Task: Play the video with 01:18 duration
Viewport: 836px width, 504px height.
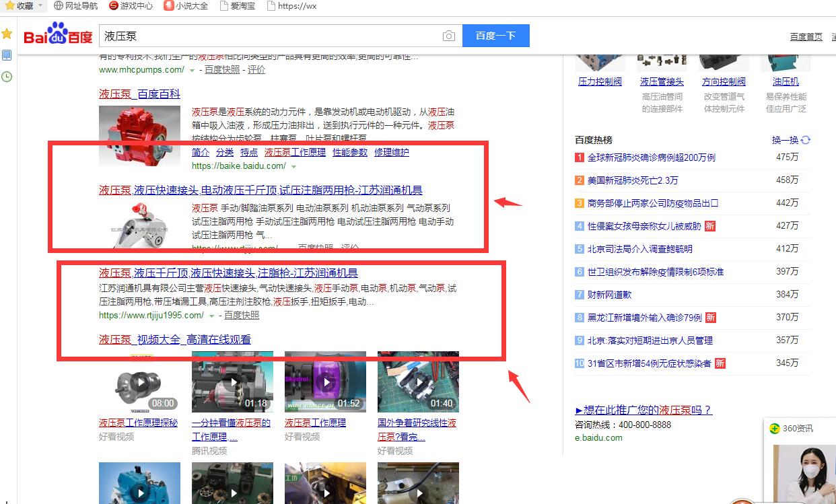Action: (x=232, y=382)
